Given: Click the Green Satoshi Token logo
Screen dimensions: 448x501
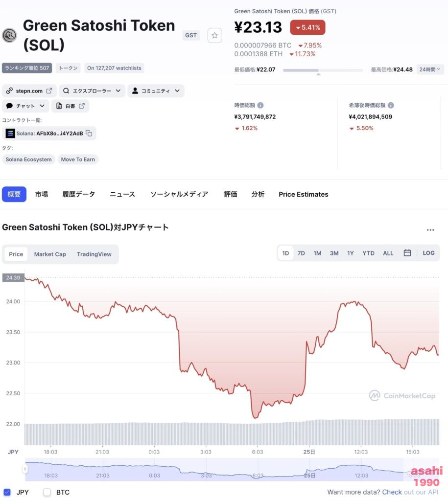Looking at the screenshot, I should click(10, 35).
